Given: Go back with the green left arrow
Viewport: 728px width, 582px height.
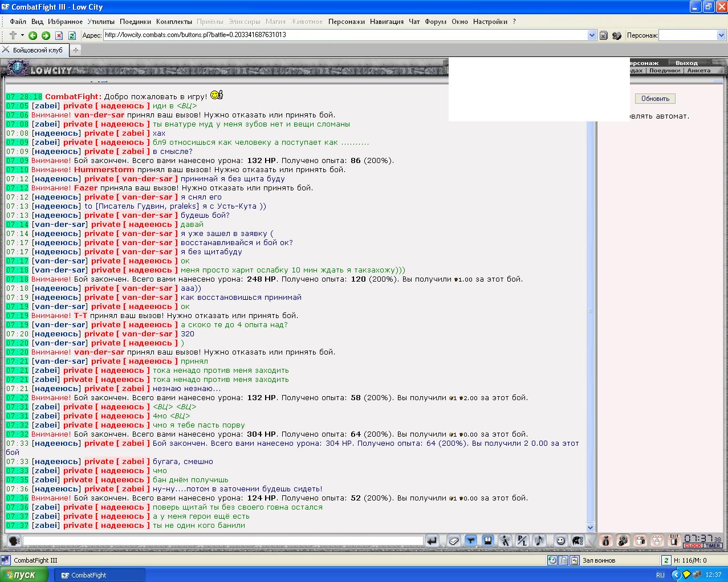Looking at the screenshot, I should pyautogui.click(x=32, y=35).
